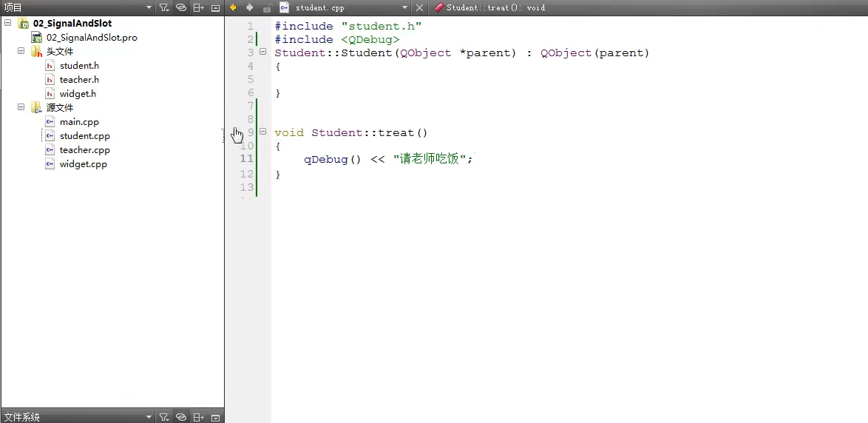Split the 项目 side panel
Screen dimensions: 868x423
[x=199, y=7]
